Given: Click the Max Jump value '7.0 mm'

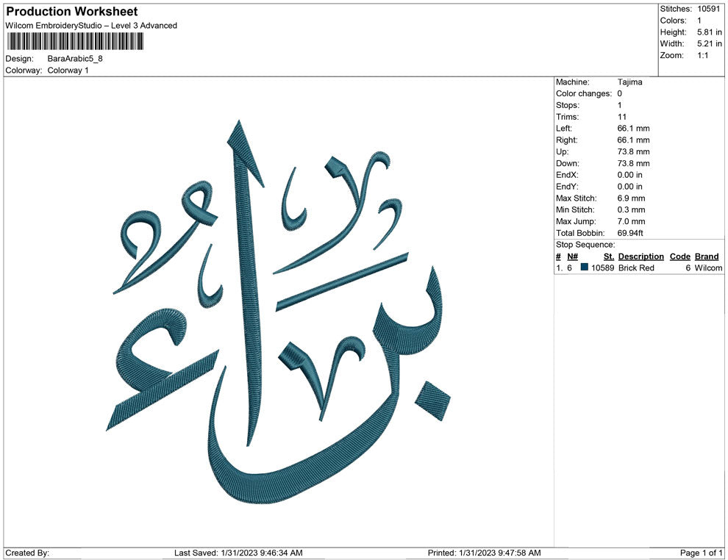Looking at the screenshot, I should tap(631, 221).
